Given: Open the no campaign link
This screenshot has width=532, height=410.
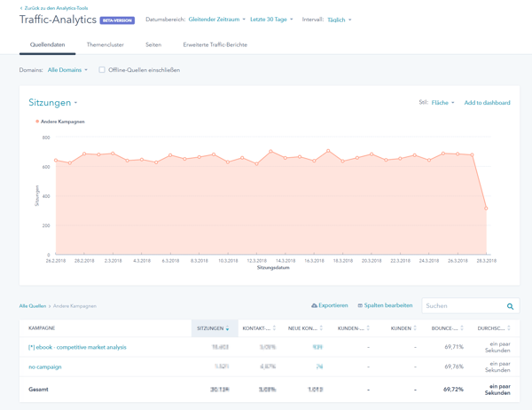Looking at the screenshot, I should (x=45, y=367).
